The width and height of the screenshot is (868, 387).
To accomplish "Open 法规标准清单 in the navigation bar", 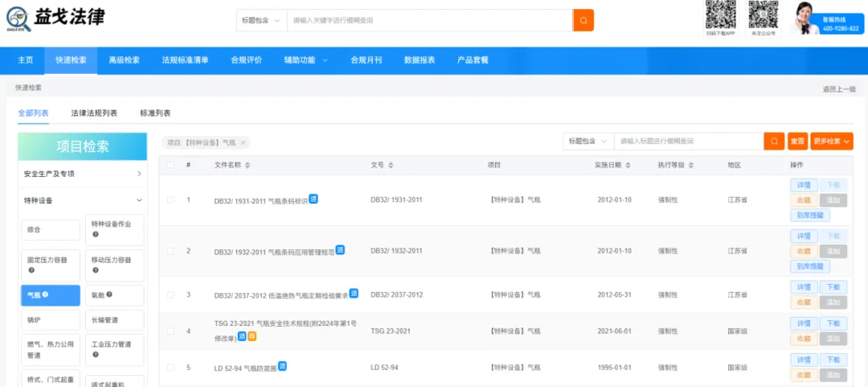I will point(185,60).
